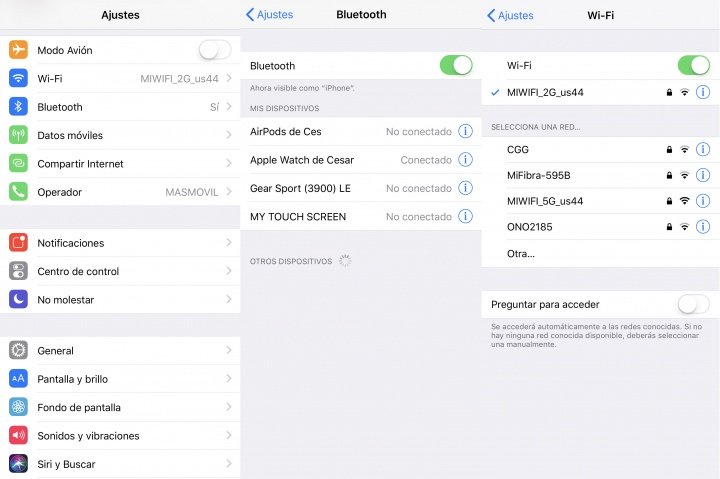720x479 pixels.
Task: Open General settings entry
Action: pyautogui.click(x=120, y=350)
